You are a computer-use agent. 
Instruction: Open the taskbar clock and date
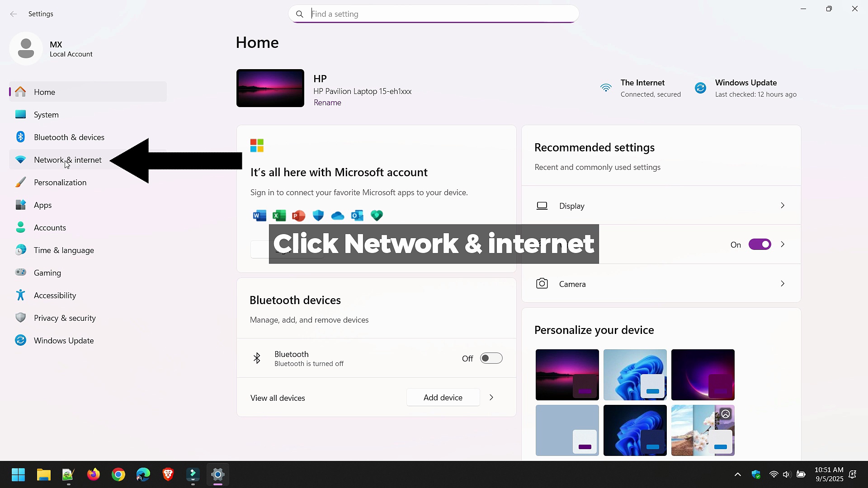pos(829,474)
